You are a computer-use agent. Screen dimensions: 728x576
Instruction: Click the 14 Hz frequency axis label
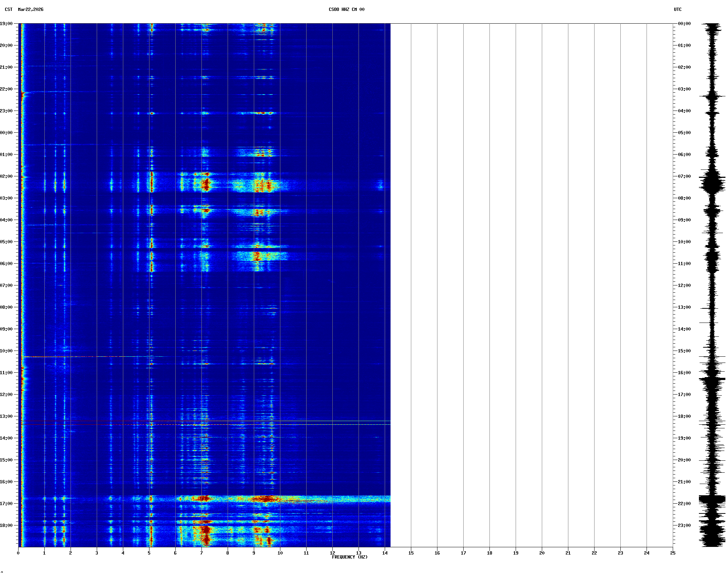pos(385,553)
